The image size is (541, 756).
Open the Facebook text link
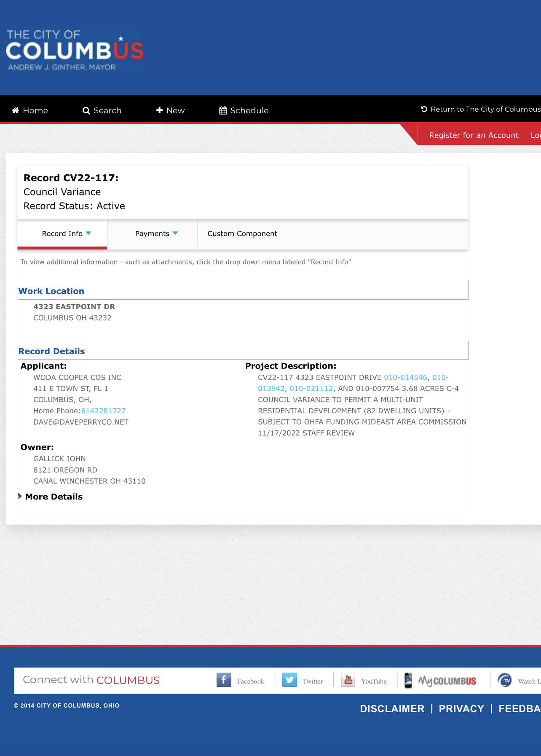[x=250, y=681]
